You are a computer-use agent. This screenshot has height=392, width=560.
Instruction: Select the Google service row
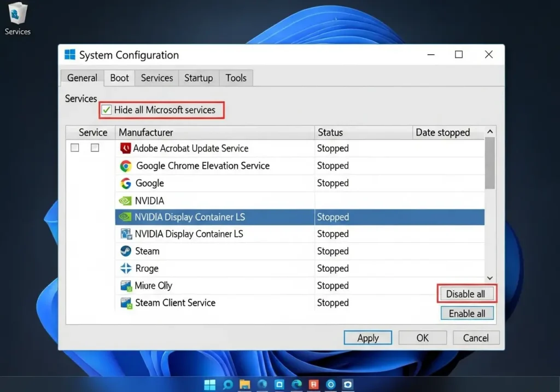[x=300, y=183]
